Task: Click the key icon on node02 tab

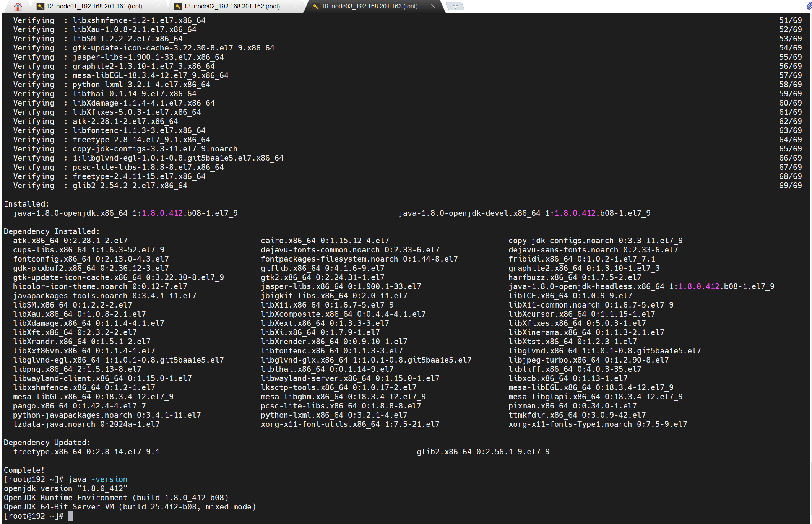Action: pos(178,6)
